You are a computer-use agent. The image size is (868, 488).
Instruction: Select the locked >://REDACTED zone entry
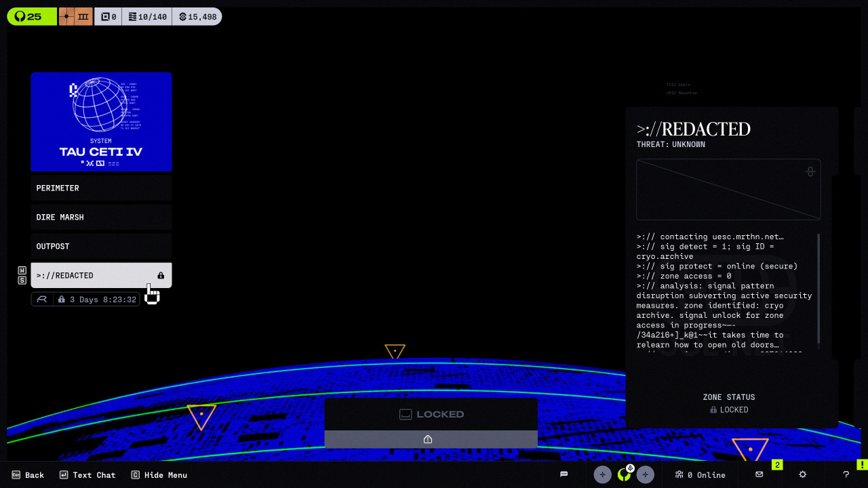pyautogui.click(x=101, y=275)
